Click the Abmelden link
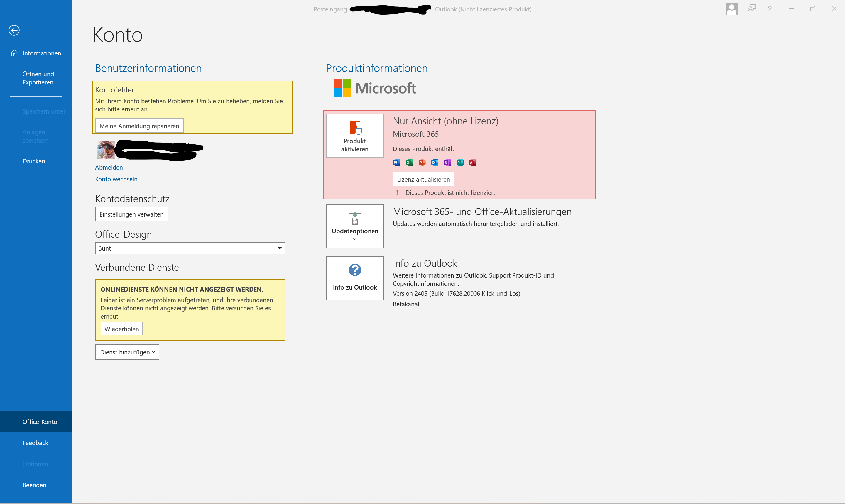845x504 pixels. coord(109,168)
